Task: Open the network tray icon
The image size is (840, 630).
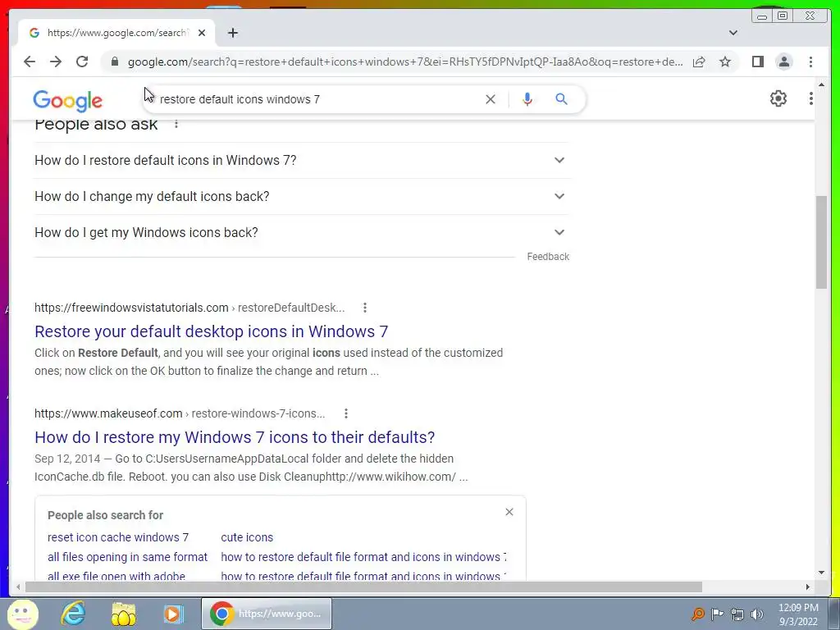Action: (x=737, y=614)
